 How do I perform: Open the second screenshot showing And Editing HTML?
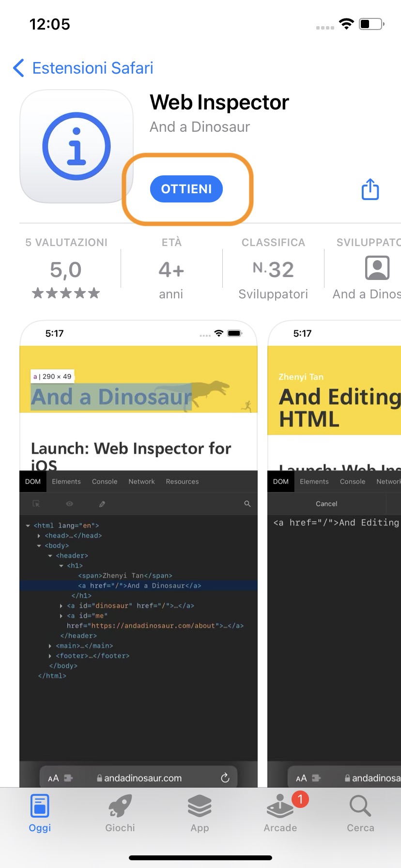(334, 553)
